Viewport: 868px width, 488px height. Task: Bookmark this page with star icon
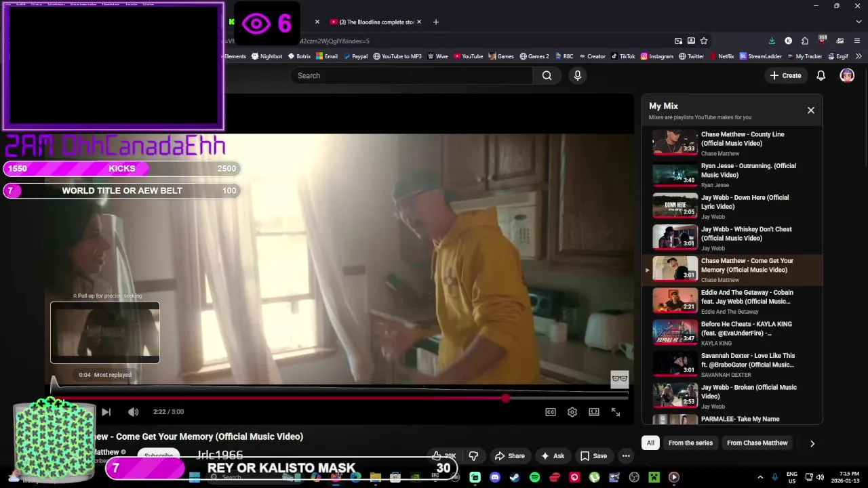704,41
